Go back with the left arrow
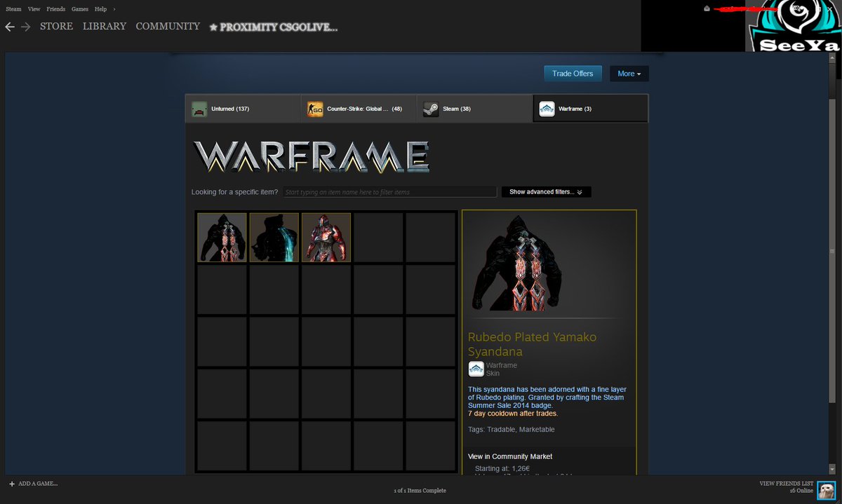The height and width of the screenshot is (504, 842). [10, 27]
